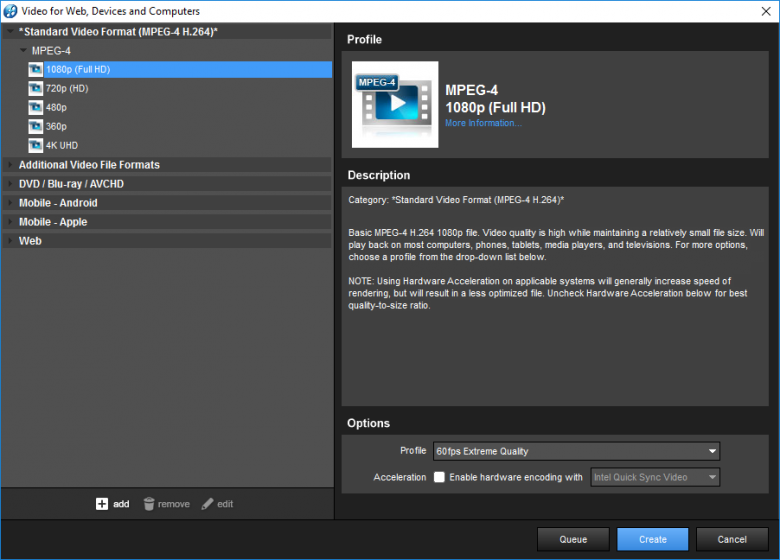
Task: Open the Profile 60fps Extreme Quality dropdown
Action: point(576,451)
